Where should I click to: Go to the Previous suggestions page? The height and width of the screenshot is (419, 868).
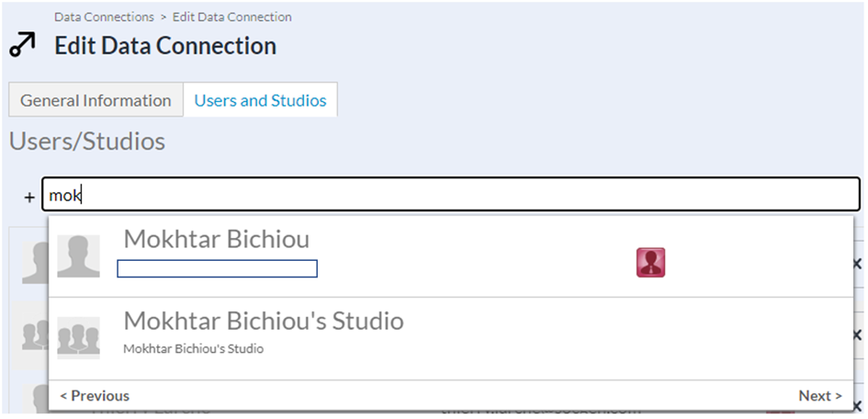coord(95,396)
